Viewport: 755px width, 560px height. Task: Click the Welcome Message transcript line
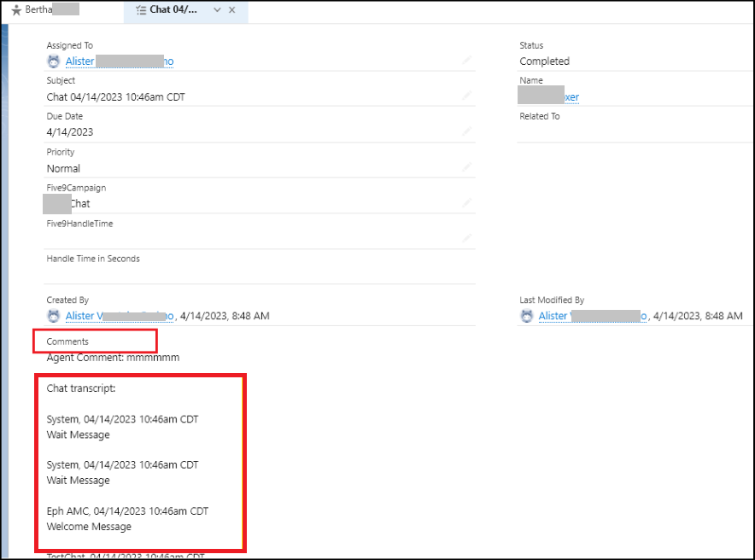89,527
